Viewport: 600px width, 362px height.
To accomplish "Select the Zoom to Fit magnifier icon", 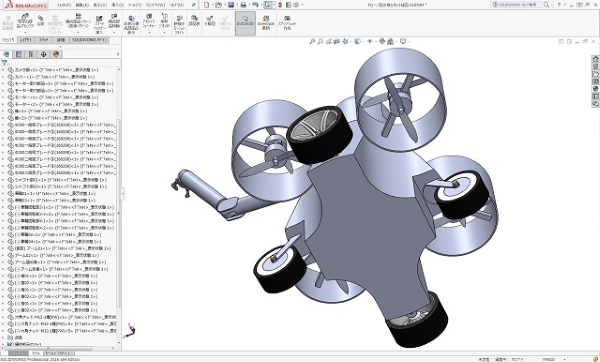I will [x=312, y=41].
